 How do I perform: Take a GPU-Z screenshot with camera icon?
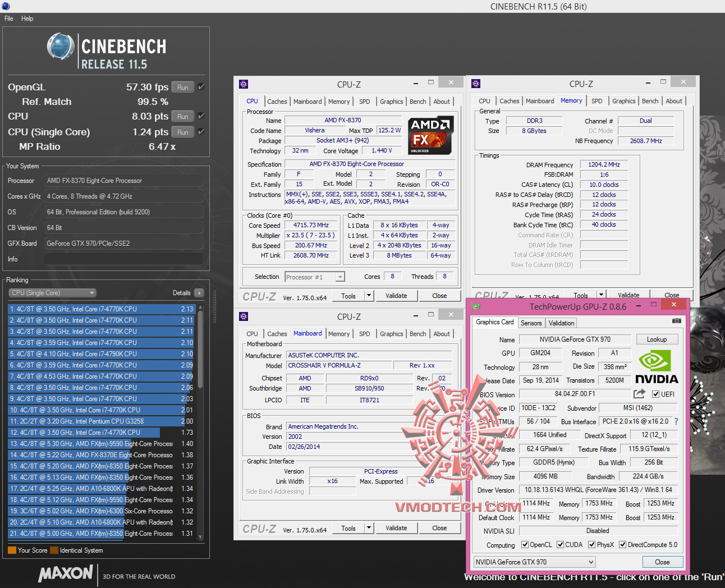[677, 321]
